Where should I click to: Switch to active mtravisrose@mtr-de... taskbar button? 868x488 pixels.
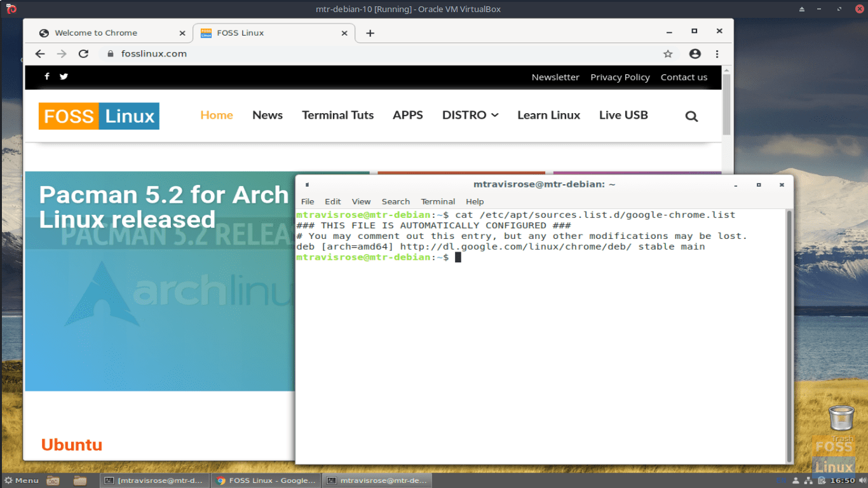tap(377, 480)
